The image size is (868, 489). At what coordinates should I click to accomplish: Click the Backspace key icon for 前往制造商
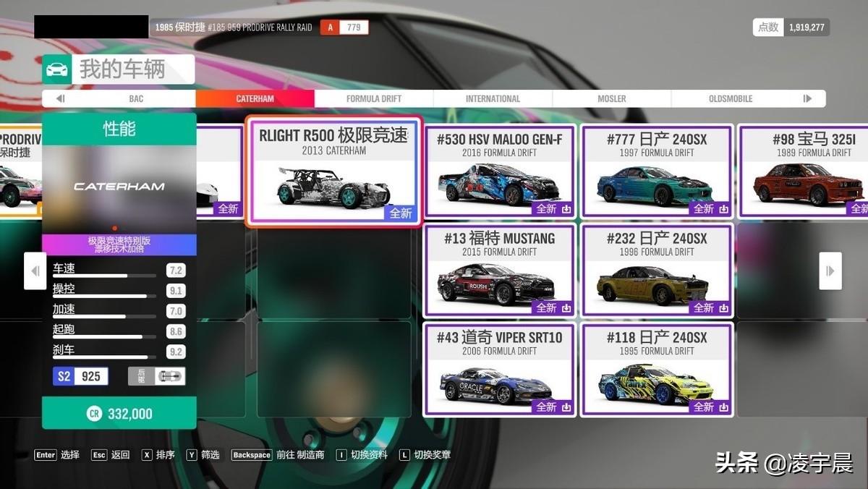pyautogui.click(x=252, y=455)
